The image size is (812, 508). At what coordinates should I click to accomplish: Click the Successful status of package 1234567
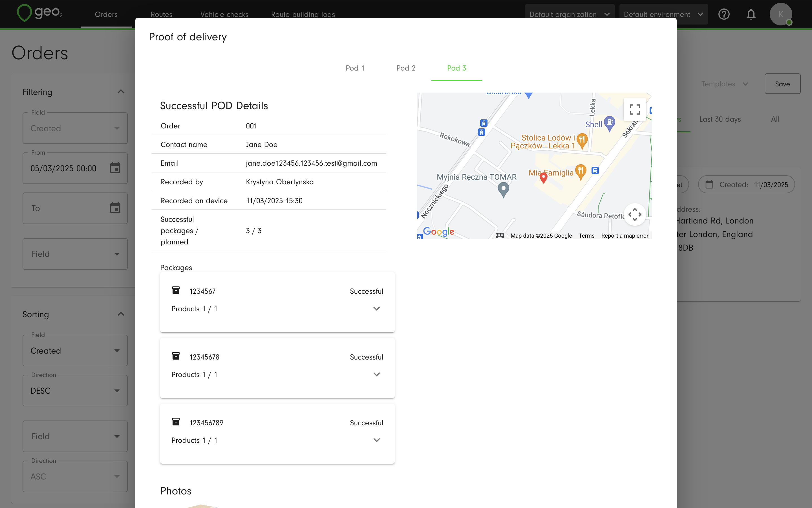pyautogui.click(x=367, y=291)
